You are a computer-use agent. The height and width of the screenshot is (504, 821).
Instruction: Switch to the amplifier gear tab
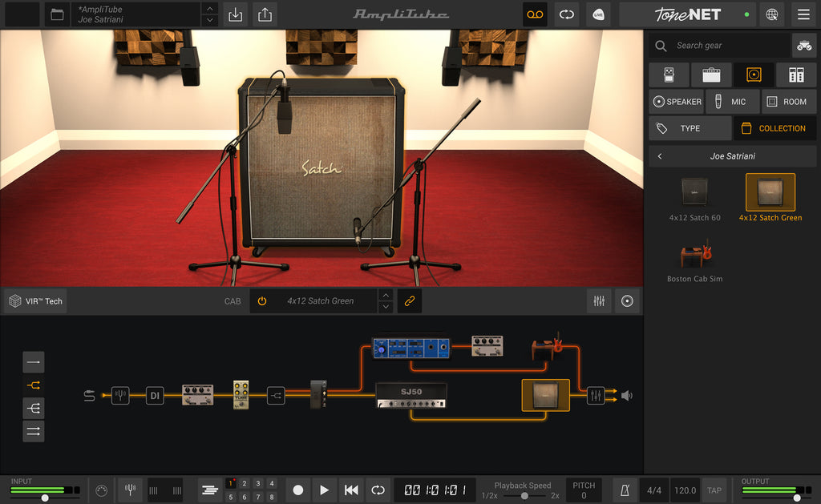[x=711, y=75]
